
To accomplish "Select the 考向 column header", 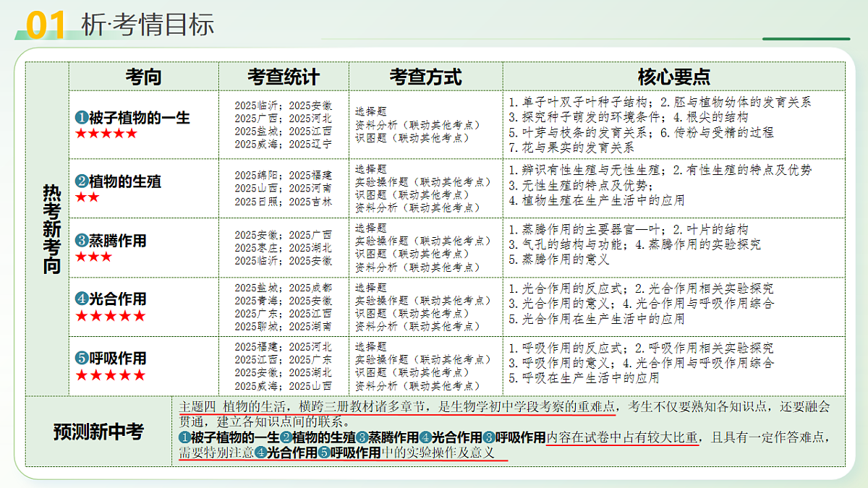I will point(143,77).
